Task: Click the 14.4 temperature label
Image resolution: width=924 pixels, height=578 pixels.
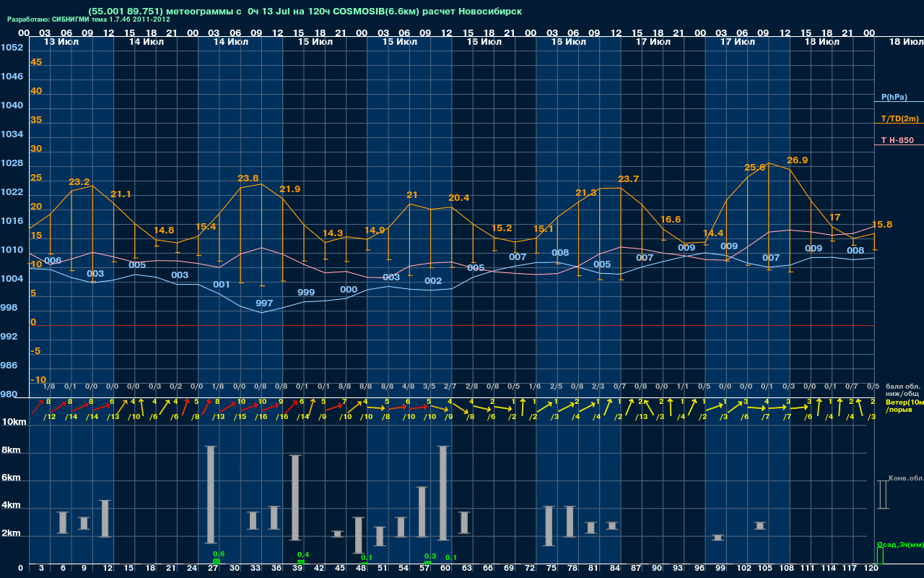Action: 713,233
